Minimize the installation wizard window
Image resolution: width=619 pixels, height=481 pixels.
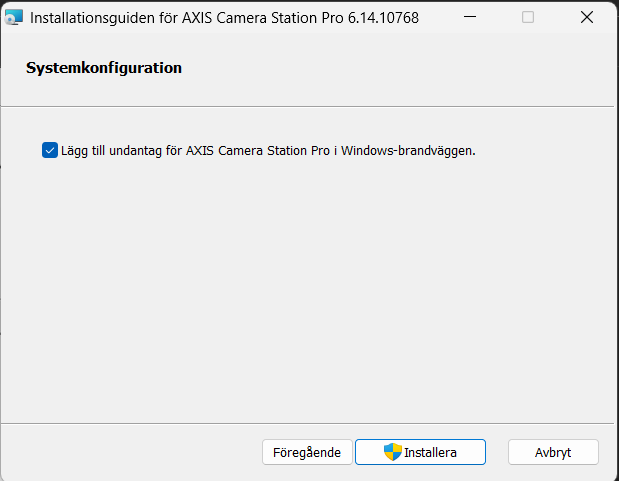tap(470, 17)
